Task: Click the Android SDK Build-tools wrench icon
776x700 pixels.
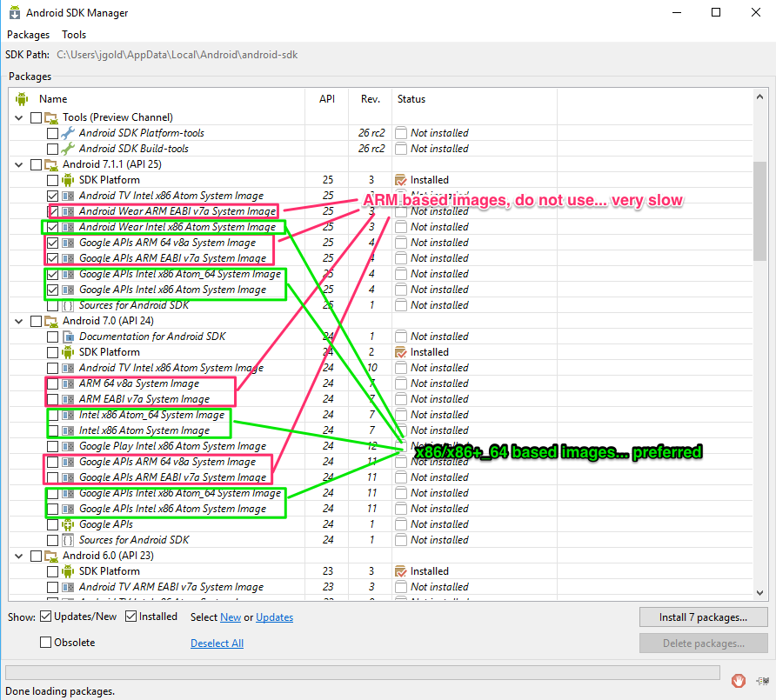Action: point(68,149)
